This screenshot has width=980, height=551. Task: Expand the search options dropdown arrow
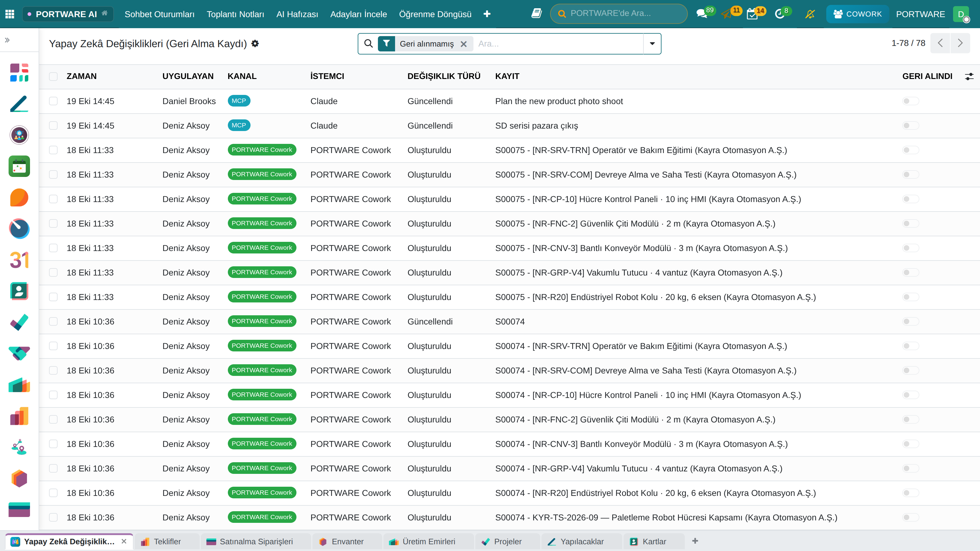coord(652,44)
